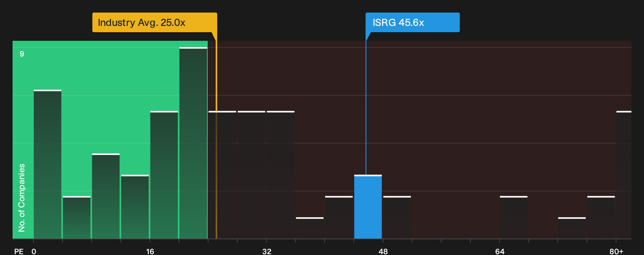This screenshot has height=255, width=644.
Task: Click the ISRG 45.6x label
Action: pyautogui.click(x=412, y=22)
